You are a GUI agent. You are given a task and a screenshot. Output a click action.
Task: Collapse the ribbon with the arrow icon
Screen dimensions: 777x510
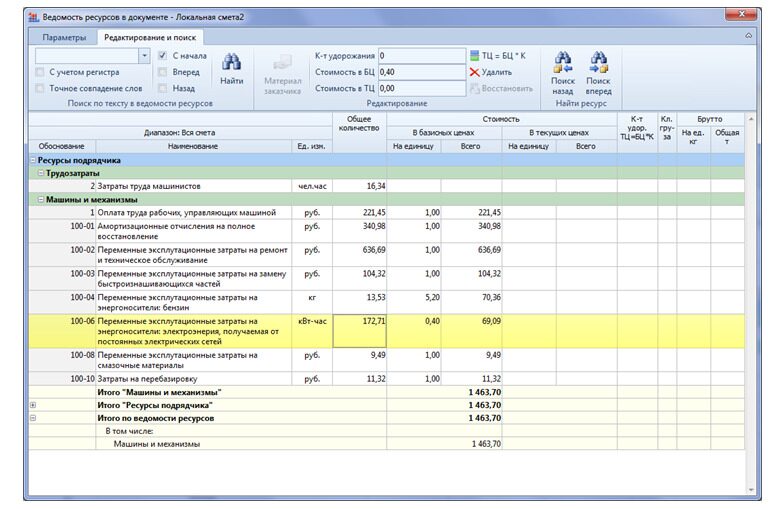(x=748, y=36)
